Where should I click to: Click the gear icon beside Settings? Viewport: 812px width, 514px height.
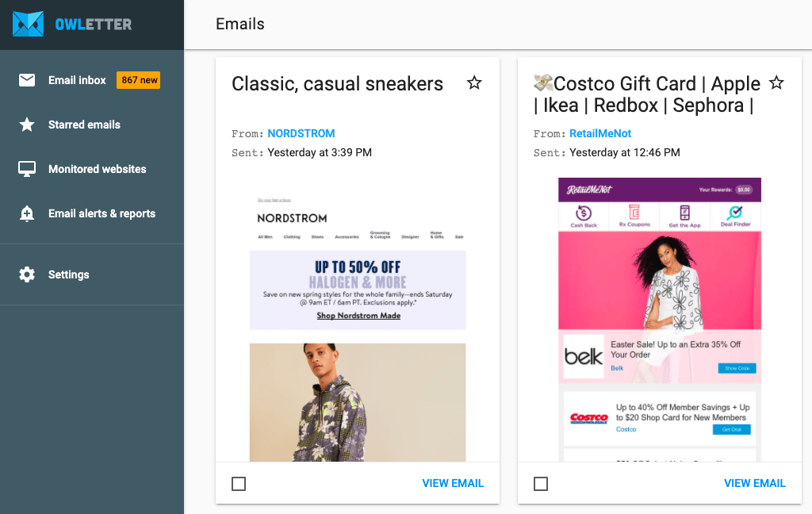coord(27,274)
